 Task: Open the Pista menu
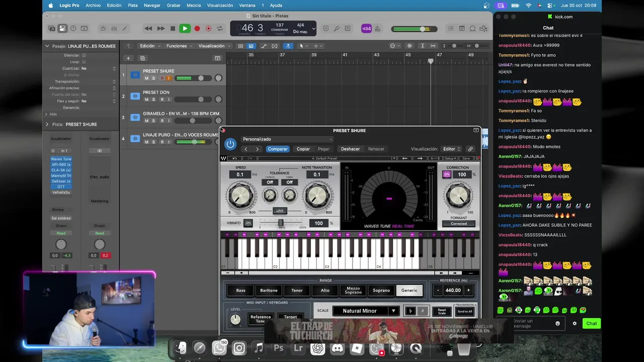tap(133, 6)
